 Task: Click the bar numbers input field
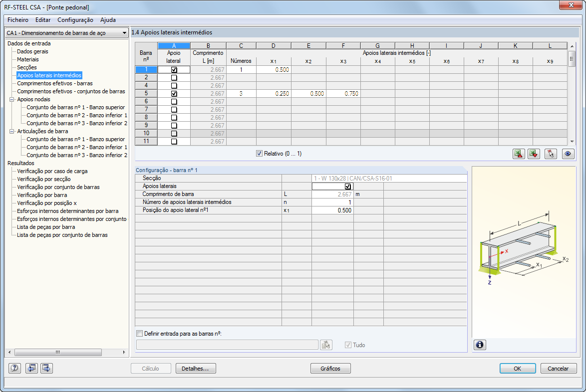(227, 345)
